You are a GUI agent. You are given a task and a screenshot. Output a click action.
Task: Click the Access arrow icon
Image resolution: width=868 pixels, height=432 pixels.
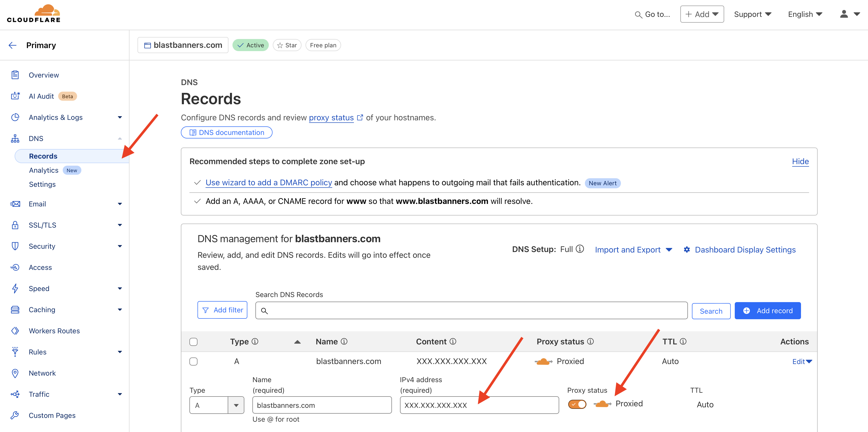pyautogui.click(x=15, y=267)
